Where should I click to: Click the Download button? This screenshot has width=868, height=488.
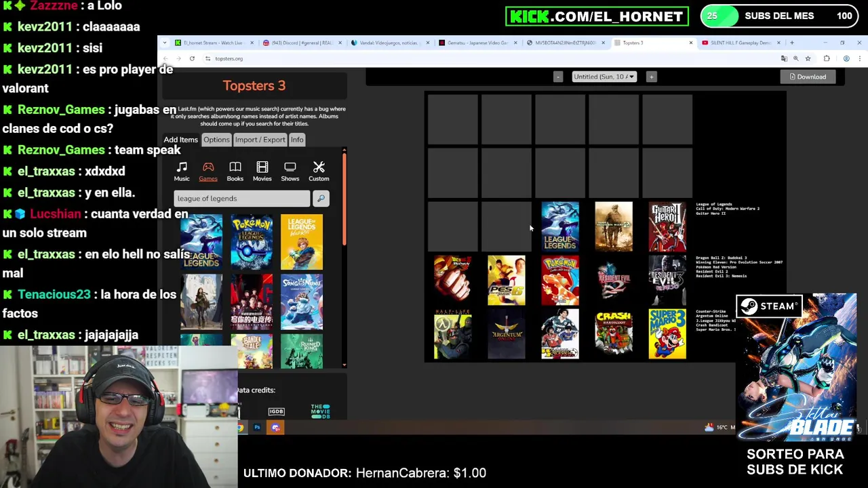(808, 77)
